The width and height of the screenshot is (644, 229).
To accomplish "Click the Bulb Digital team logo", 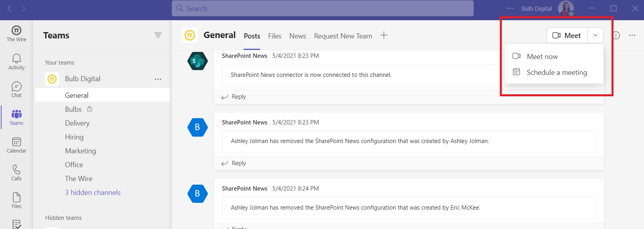I will coord(52,79).
